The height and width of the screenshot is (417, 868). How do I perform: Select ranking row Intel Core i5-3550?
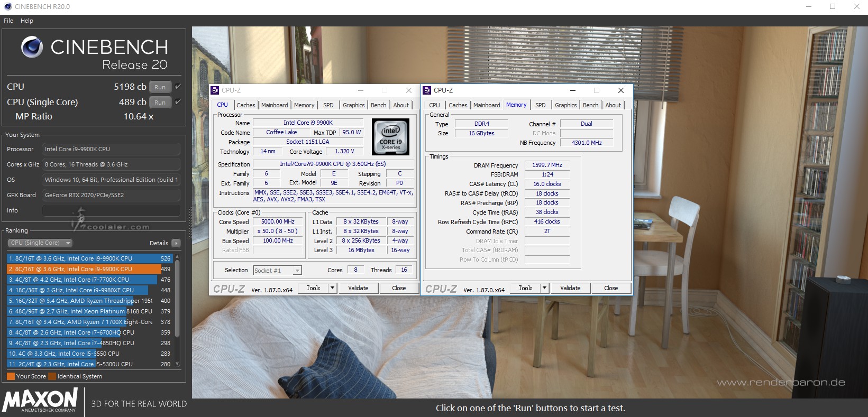pos(90,354)
